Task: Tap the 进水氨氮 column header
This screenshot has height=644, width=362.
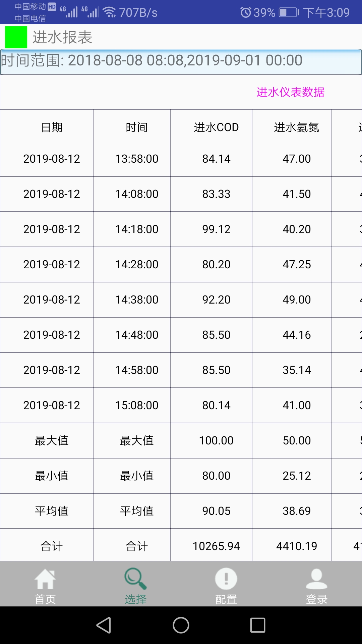Action: click(297, 127)
